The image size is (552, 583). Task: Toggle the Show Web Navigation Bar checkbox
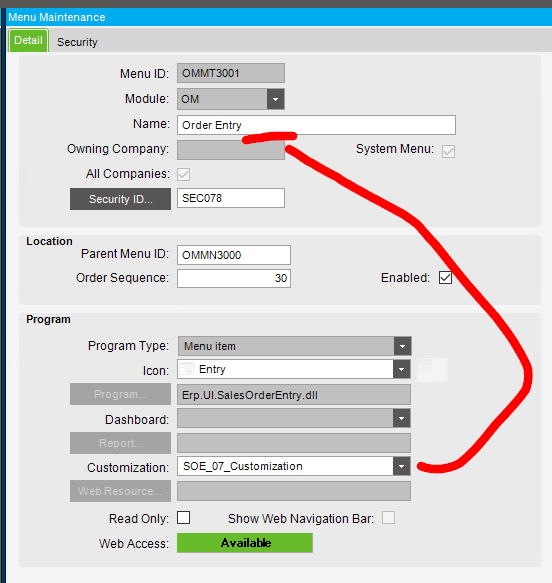pos(388,518)
